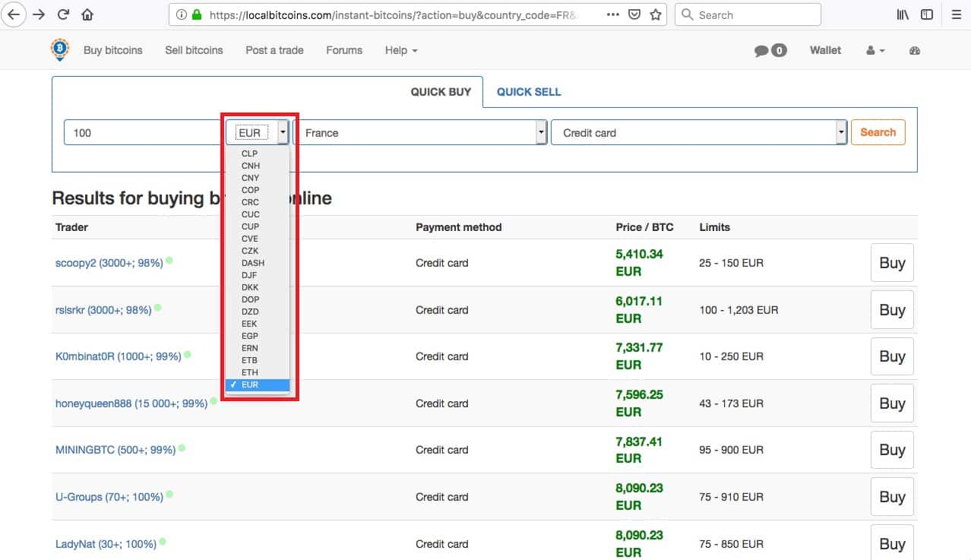Image resolution: width=971 pixels, height=560 pixels.
Task: Open the Wallet link
Action: point(825,50)
